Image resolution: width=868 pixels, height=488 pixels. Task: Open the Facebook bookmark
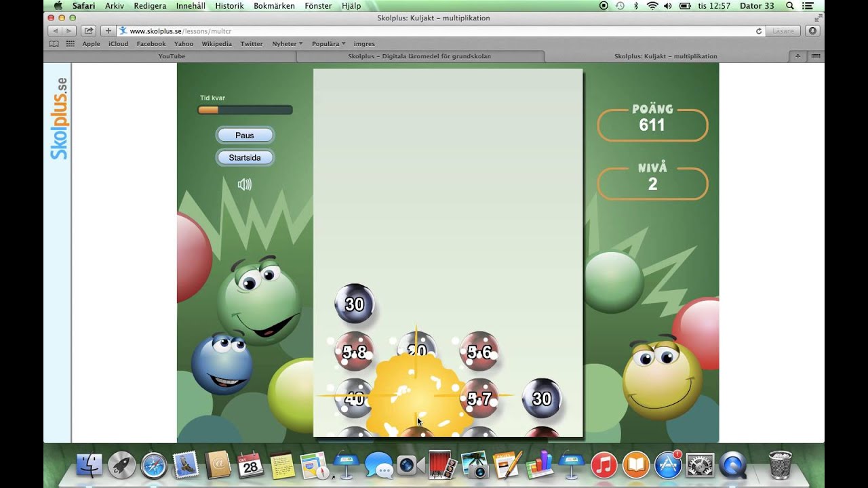click(151, 43)
